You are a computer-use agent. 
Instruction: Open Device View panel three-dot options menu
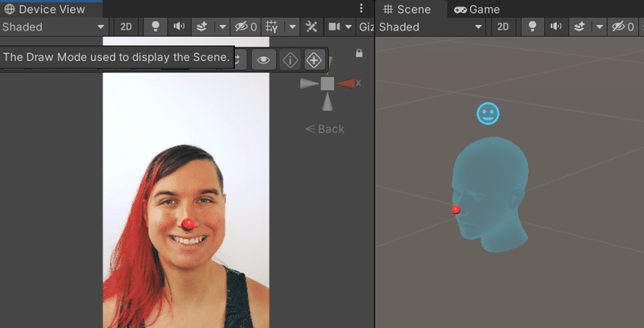pyautogui.click(x=361, y=9)
